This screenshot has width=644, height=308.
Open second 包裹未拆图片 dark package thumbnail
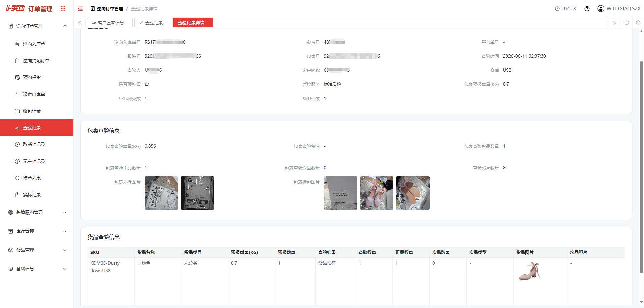click(198, 193)
